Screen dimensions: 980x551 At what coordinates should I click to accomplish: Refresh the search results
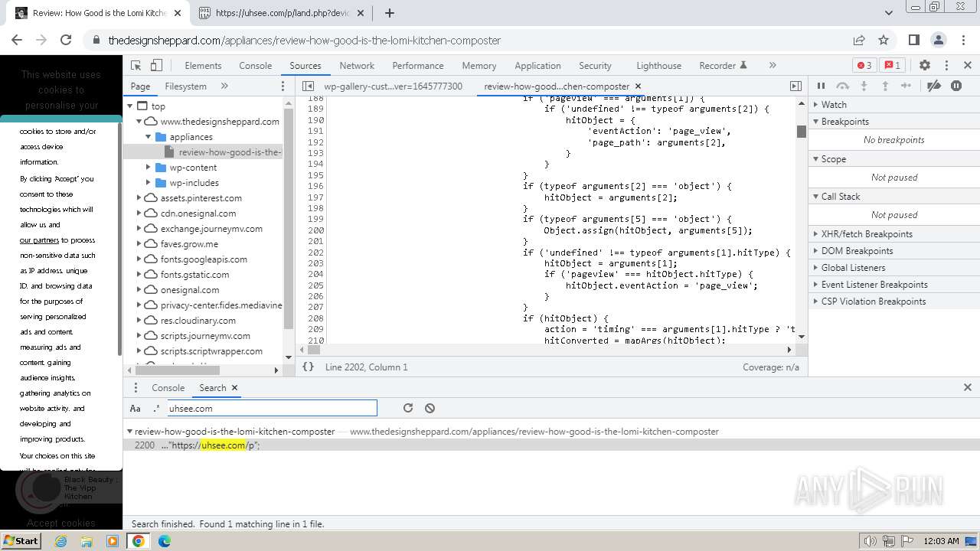pyautogui.click(x=408, y=409)
